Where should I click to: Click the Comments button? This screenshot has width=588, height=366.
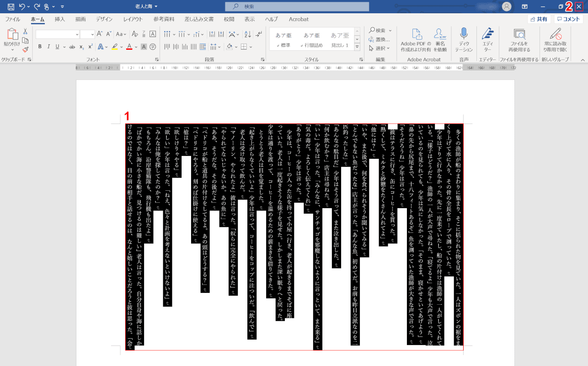click(x=568, y=19)
